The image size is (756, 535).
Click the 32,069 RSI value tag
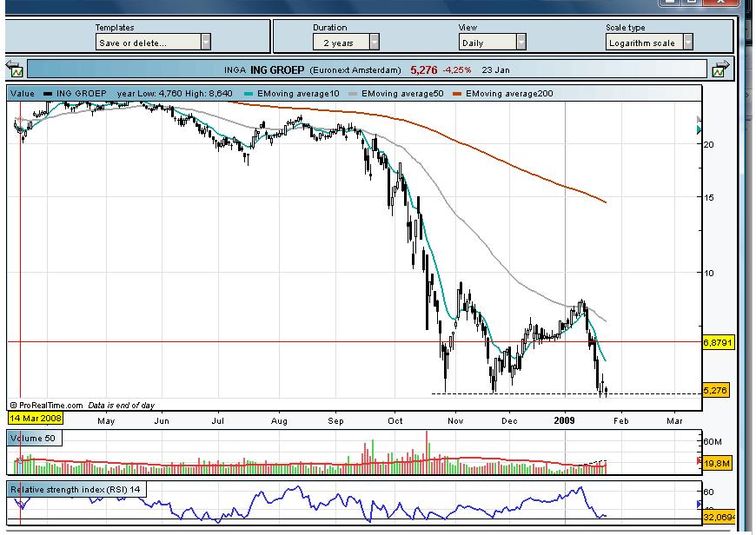tap(719, 517)
